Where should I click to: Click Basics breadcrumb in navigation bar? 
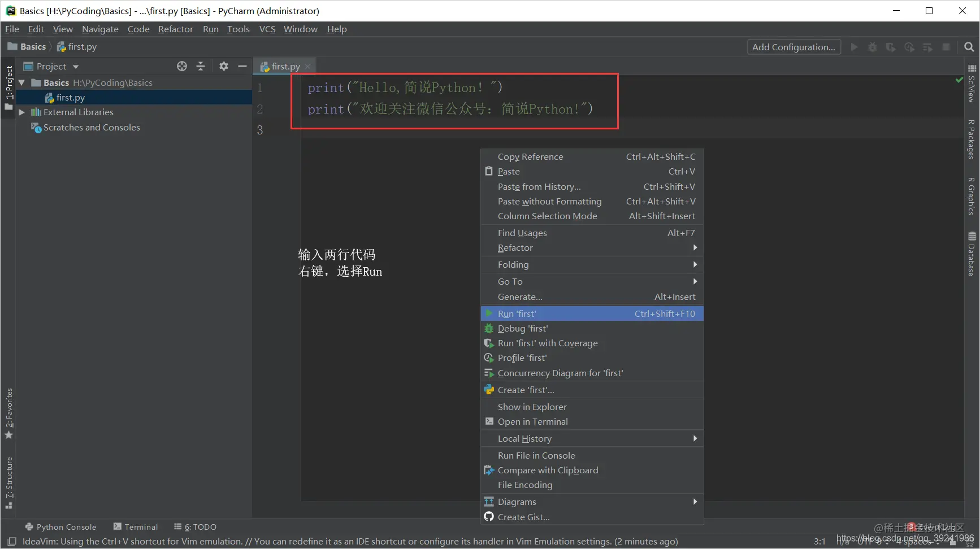pyautogui.click(x=27, y=47)
